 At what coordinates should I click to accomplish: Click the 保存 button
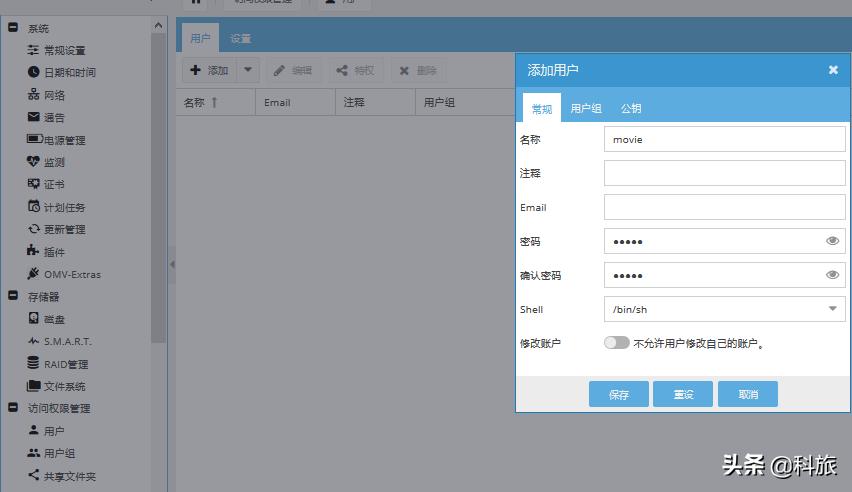[619, 394]
